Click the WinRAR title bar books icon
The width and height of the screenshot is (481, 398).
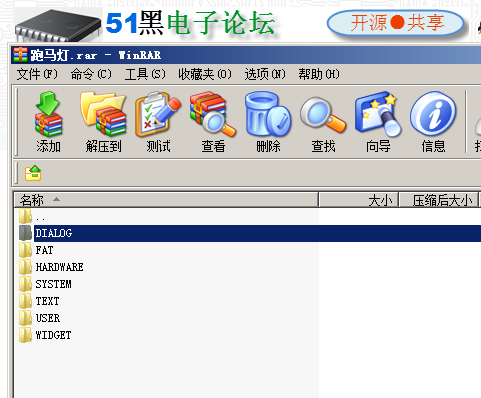[20, 55]
